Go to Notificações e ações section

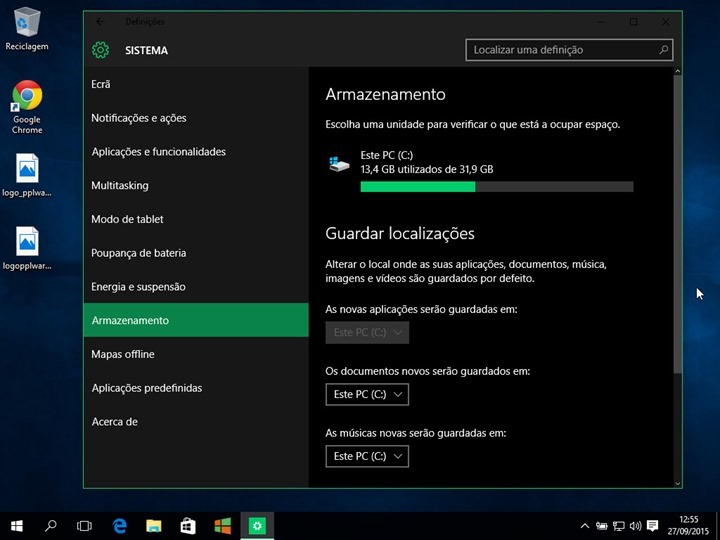click(x=139, y=118)
